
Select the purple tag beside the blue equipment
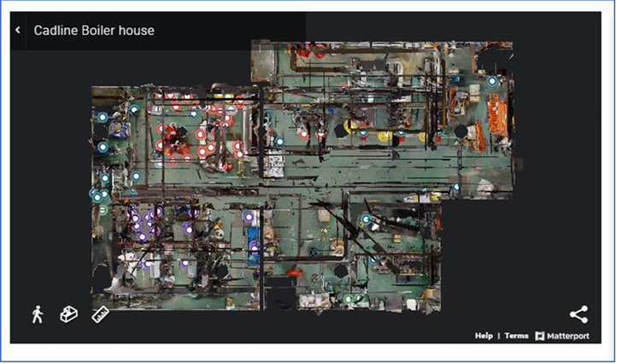pyautogui.click(x=249, y=217)
